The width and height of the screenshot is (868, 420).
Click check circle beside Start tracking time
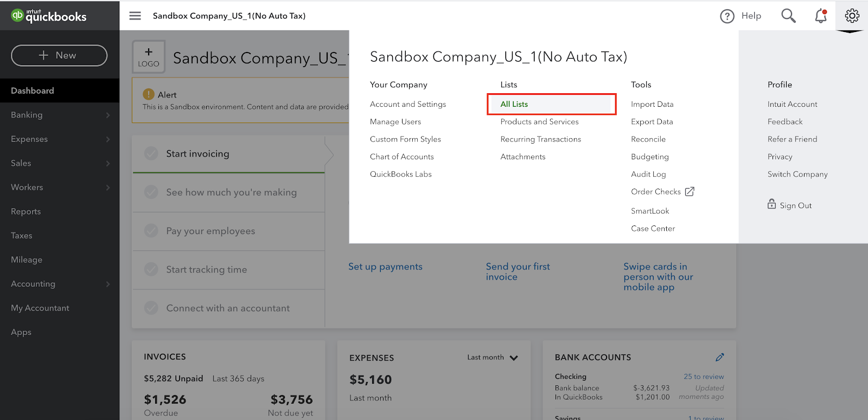(x=151, y=269)
